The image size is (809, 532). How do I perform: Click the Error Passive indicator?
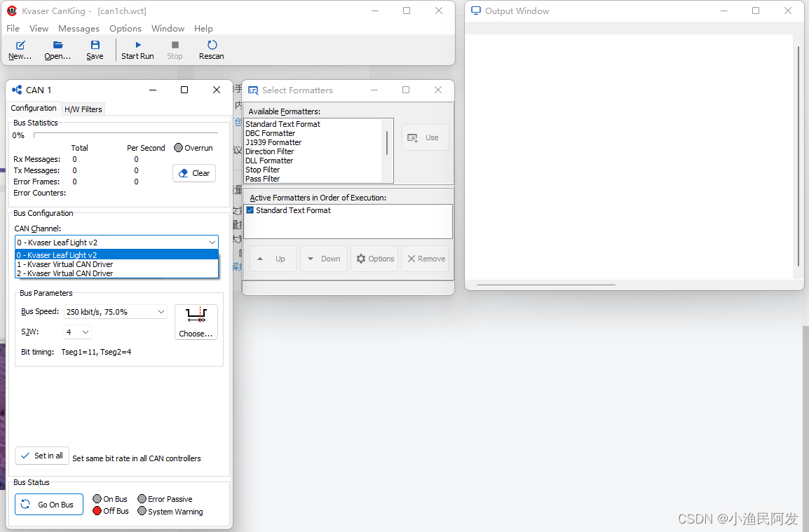142,498
